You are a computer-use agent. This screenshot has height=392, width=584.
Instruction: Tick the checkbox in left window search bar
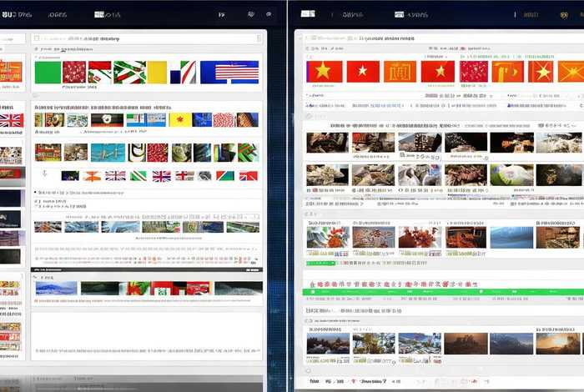click(x=36, y=38)
